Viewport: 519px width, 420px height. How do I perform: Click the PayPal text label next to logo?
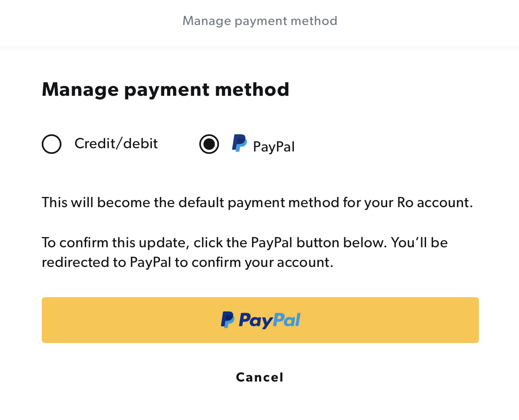(274, 147)
